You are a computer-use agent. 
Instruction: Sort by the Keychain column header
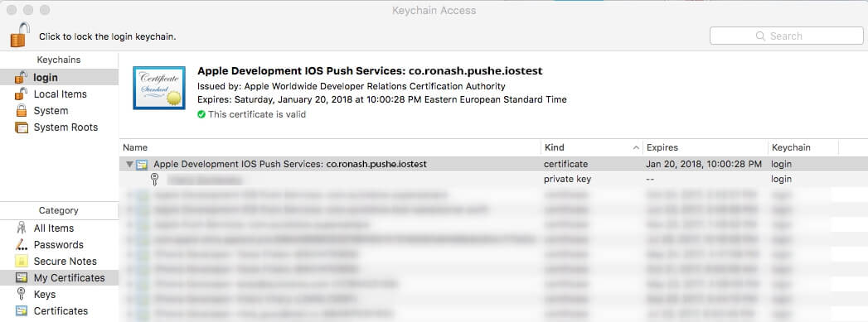click(x=803, y=147)
